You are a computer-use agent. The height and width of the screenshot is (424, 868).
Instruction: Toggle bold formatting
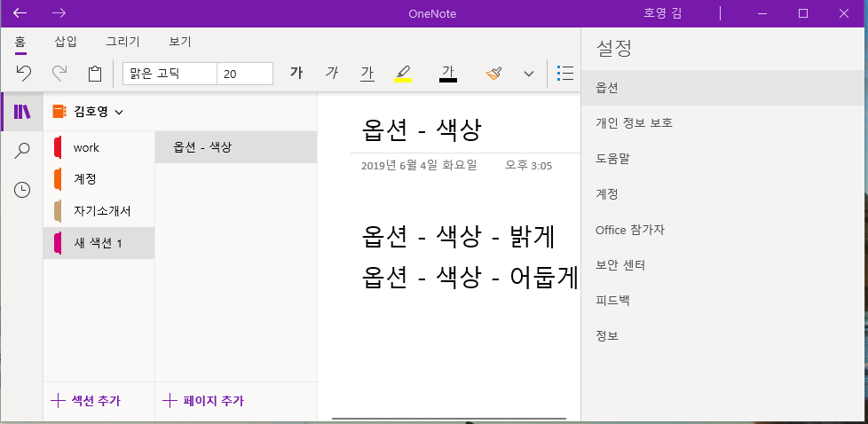click(x=296, y=73)
